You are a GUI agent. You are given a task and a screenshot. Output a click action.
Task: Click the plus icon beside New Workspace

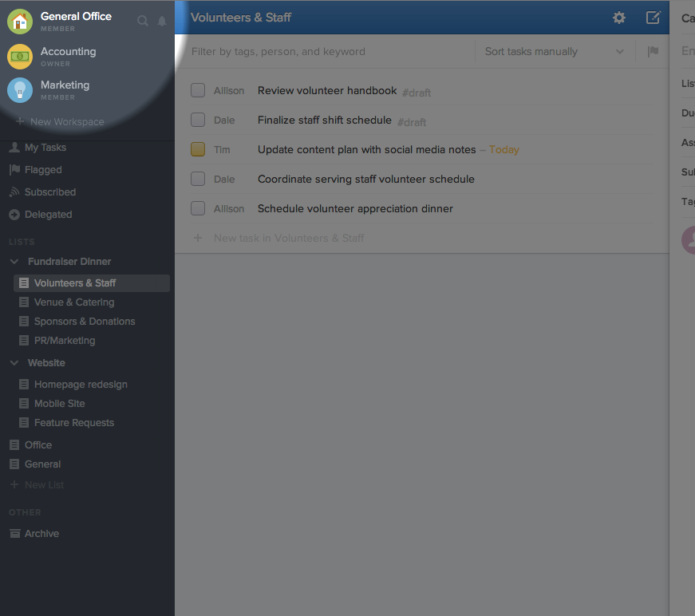[x=20, y=121]
